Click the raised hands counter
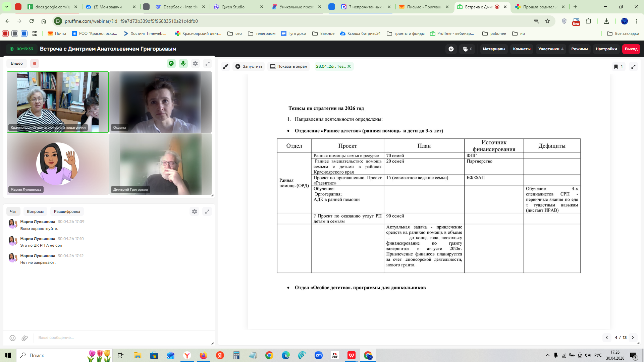 [x=467, y=49]
